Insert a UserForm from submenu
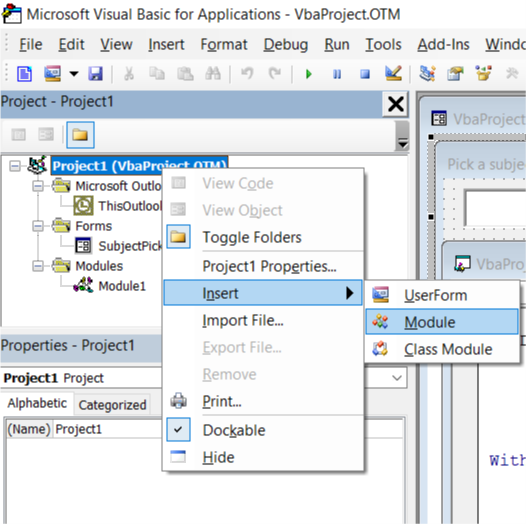Screen dimensions: 526x524 [442, 295]
